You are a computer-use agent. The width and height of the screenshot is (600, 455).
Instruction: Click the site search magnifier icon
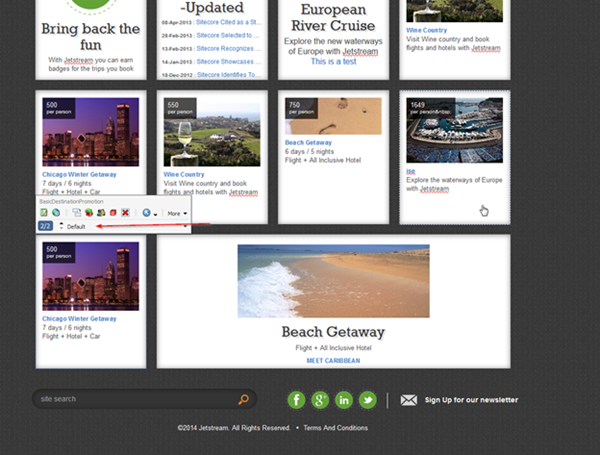coord(243,399)
